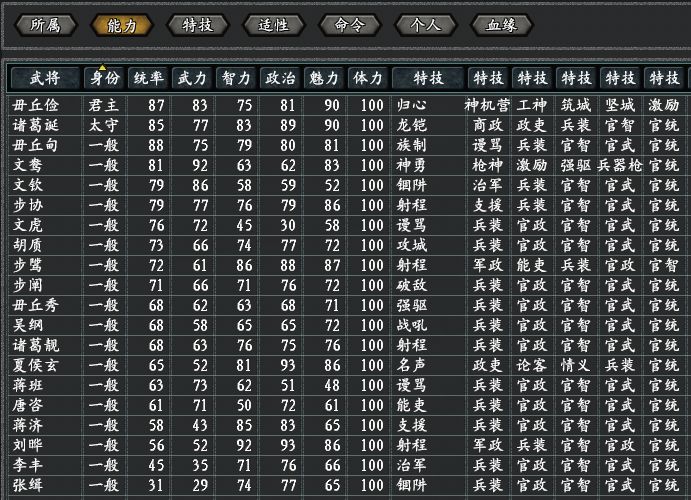
Task: Open the 命令 tab
Action: 350,25
